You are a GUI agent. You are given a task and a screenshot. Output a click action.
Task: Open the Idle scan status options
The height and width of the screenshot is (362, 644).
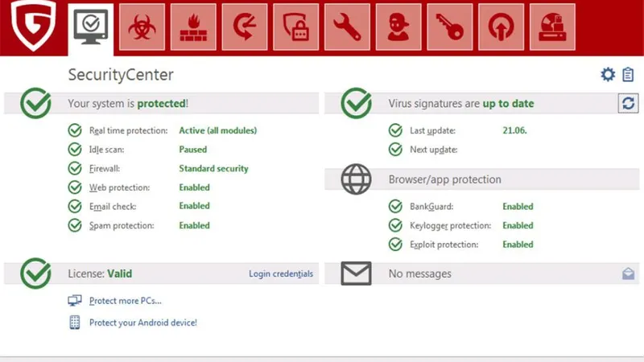coord(106,150)
